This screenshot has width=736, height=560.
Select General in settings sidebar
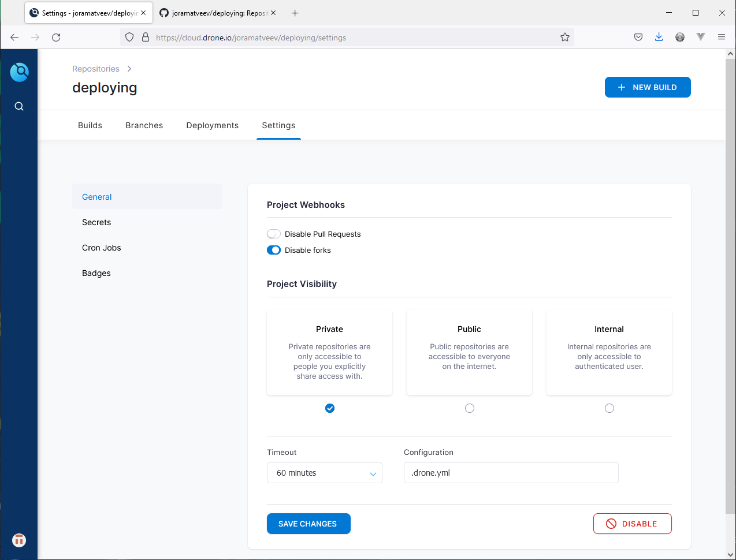(147, 197)
